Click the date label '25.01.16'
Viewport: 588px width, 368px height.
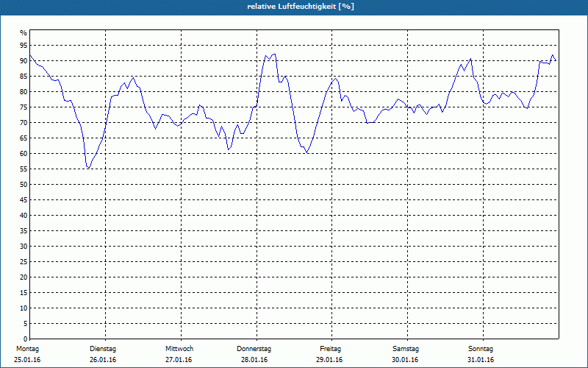(27, 360)
